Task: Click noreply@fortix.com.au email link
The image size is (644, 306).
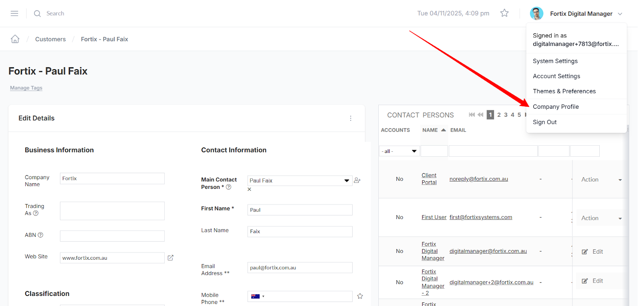Action: (x=479, y=179)
